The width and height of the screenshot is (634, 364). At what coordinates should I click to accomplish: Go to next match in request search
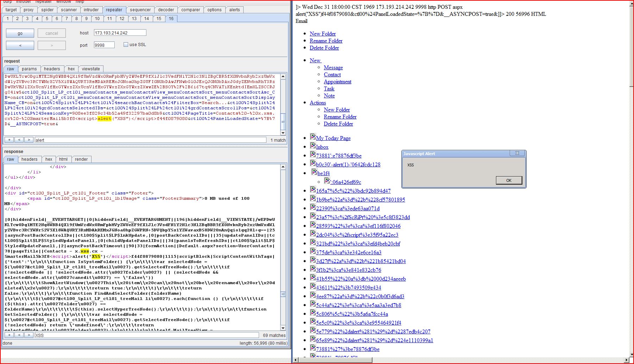tap(29, 140)
